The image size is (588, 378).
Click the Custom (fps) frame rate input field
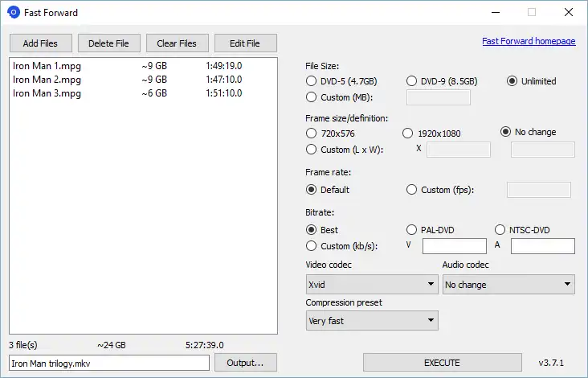coord(539,190)
